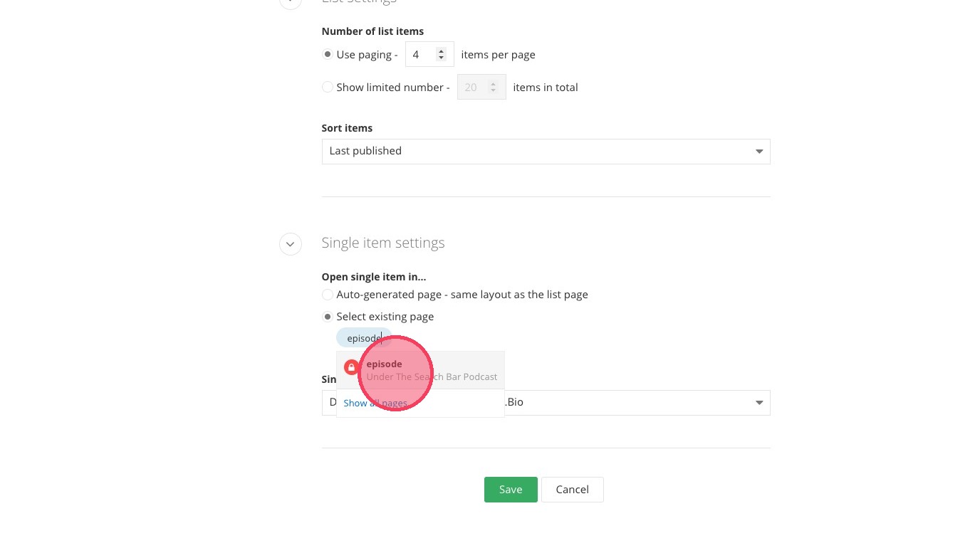The width and height of the screenshot is (980, 548).
Task: Click the Show all pages link
Action: tap(375, 404)
